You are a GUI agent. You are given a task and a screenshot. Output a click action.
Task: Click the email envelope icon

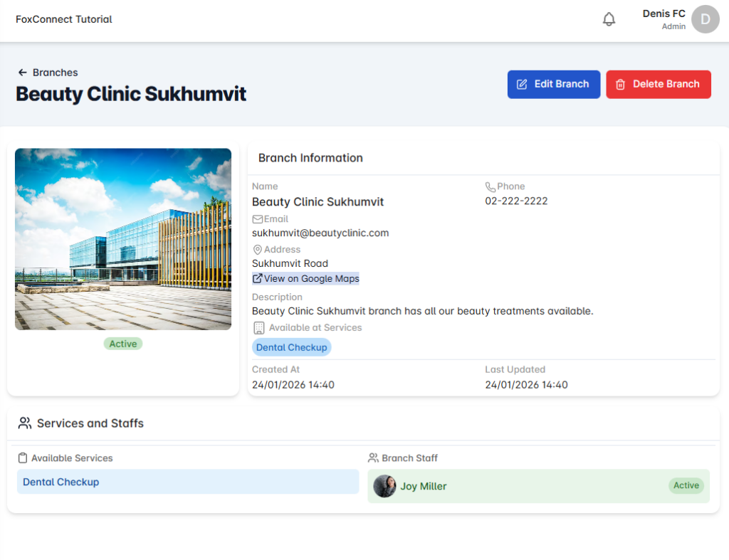click(x=258, y=219)
